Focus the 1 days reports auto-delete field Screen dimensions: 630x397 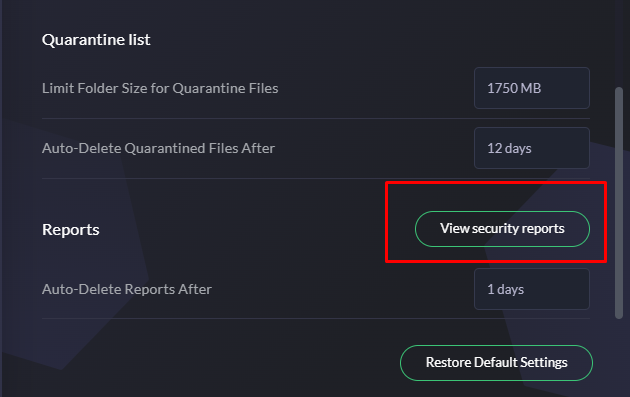[x=532, y=289]
